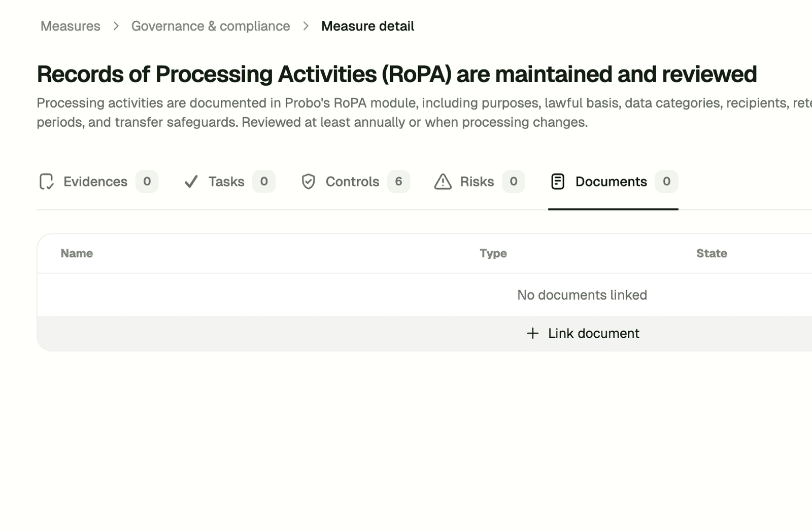The width and height of the screenshot is (812, 530).
Task: Click the Documents tab label
Action: point(611,182)
